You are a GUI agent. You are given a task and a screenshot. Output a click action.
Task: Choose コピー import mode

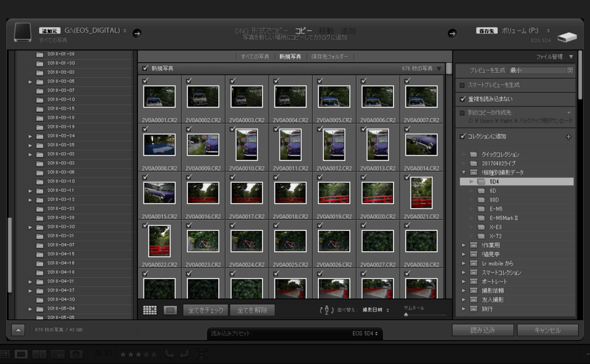[x=303, y=31]
